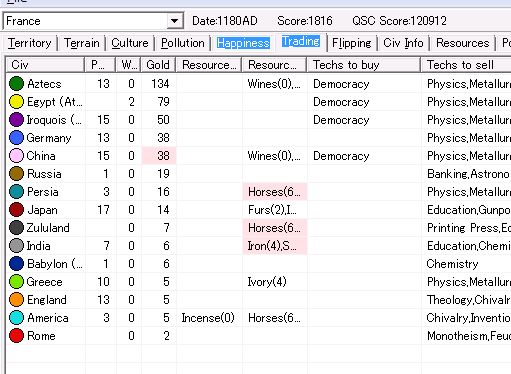Click the Date:1180AD label
This screenshot has height=374, width=511.
click(x=225, y=21)
